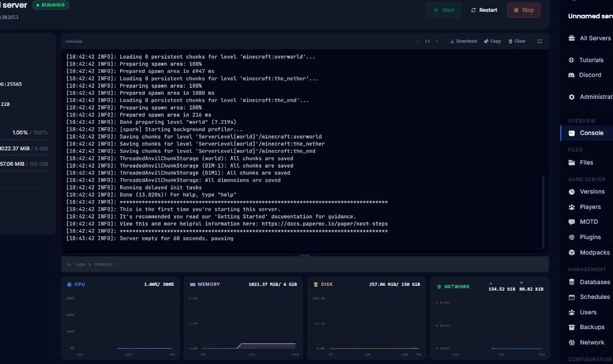Download the console log

point(463,41)
